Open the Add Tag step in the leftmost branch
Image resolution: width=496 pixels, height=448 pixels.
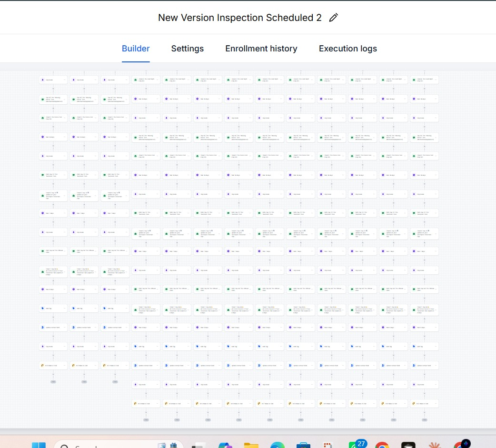[53, 309]
